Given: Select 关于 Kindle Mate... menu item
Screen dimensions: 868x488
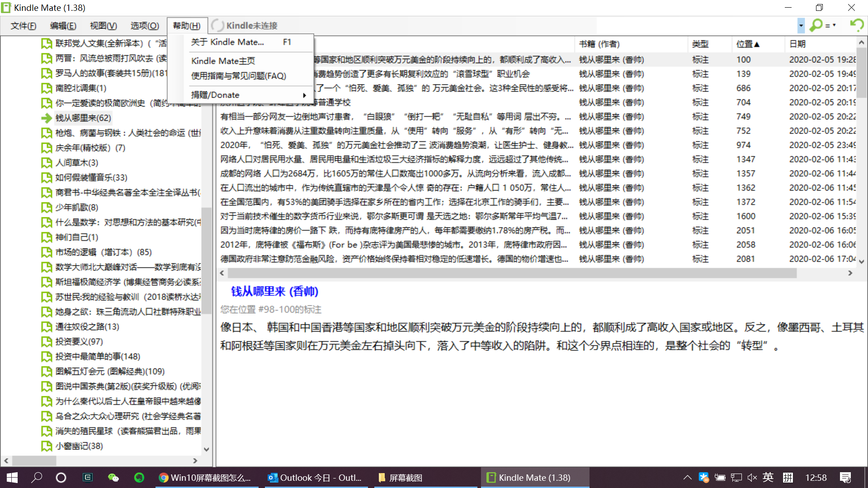Looking at the screenshot, I should click(227, 42).
